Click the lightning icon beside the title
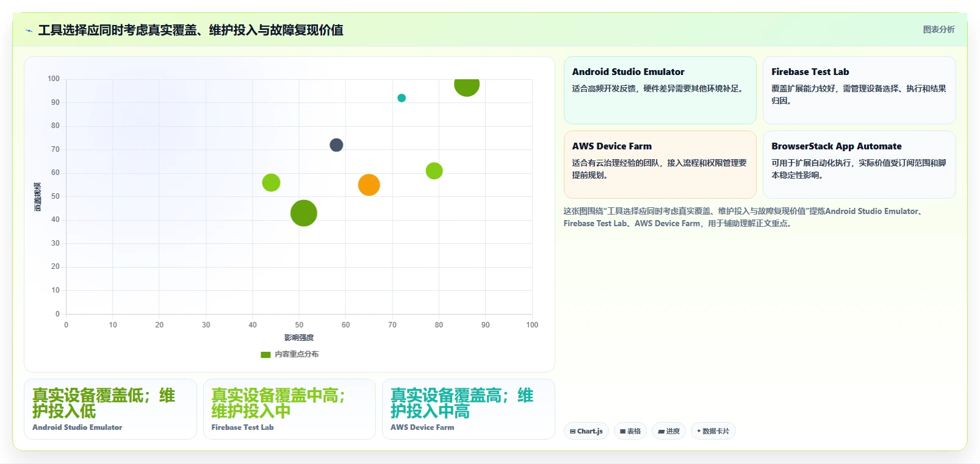The width and height of the screenshot is (980, 464). pos(29,30)
